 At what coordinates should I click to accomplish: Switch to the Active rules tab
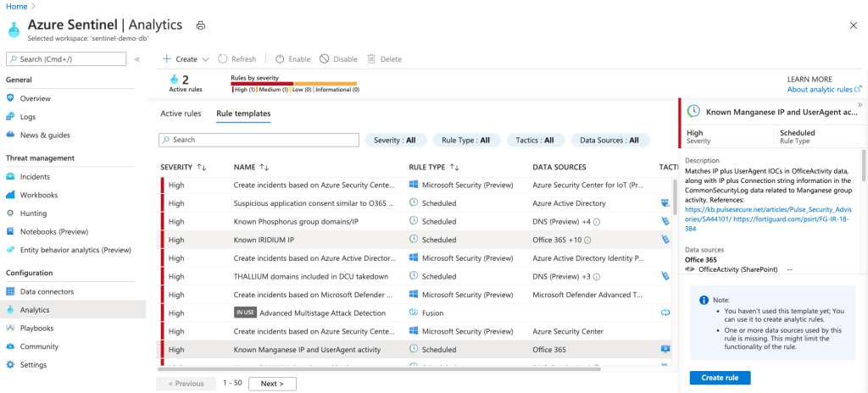[181, 113]
